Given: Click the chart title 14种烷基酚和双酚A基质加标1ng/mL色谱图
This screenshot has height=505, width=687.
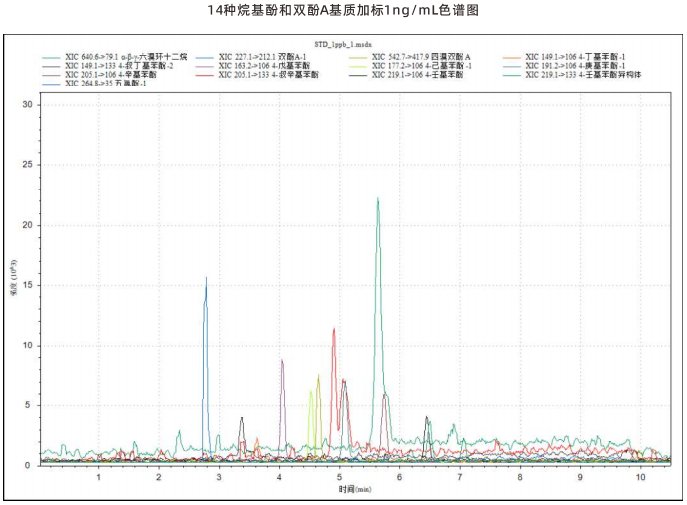Looking at the screenshot, I should point(343,10).
